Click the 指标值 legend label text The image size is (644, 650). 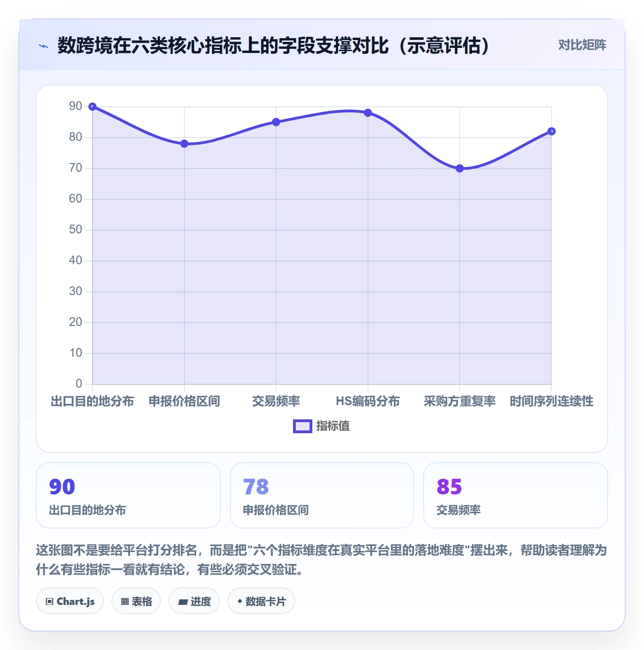pyautogui.click(x=333, y=426)
